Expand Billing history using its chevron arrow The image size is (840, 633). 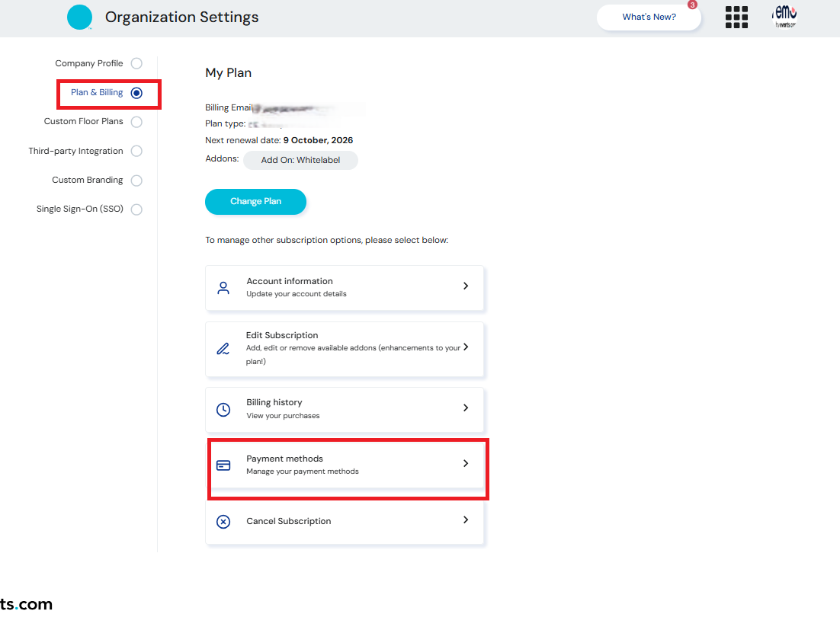[x=466, y=408]
